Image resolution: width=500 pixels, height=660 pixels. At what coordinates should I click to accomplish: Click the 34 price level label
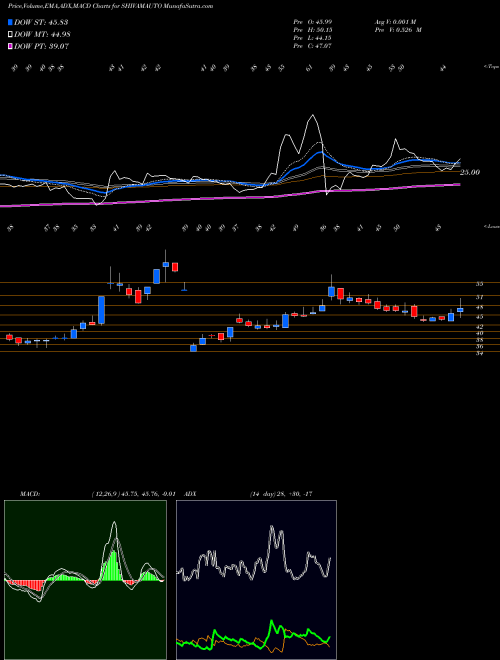click(479, 353)
